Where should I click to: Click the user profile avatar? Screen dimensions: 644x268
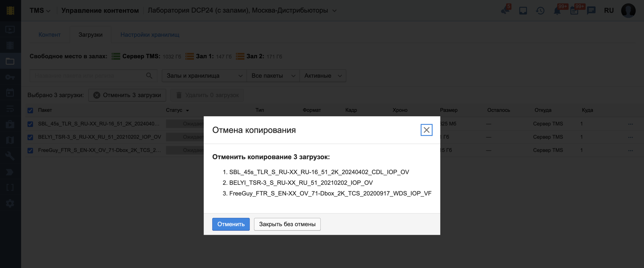click(628, 11)
